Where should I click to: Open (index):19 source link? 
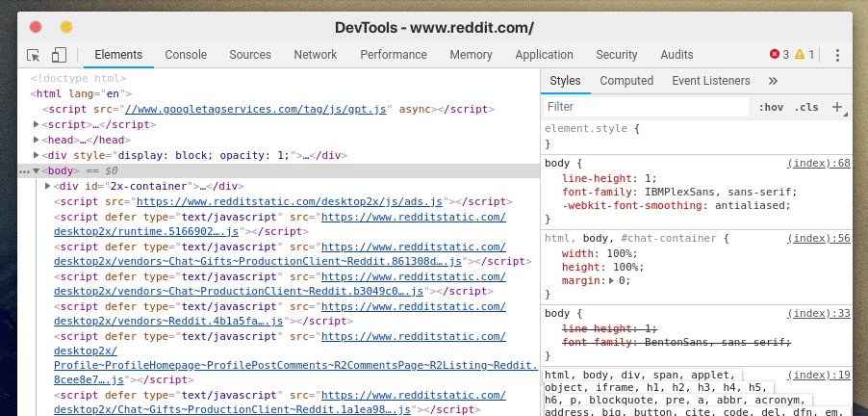pyautogui.click(x=818, y=376)
